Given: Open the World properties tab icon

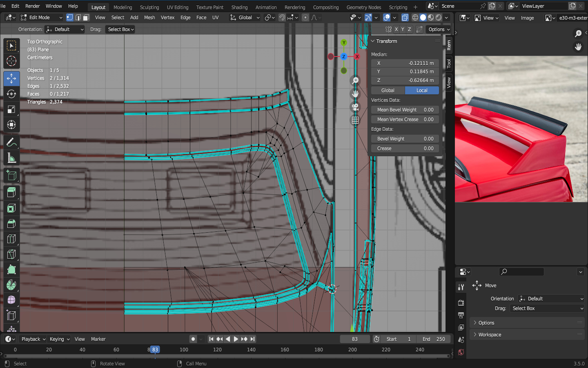Looking at the screenshot, I should click(461, 352).
